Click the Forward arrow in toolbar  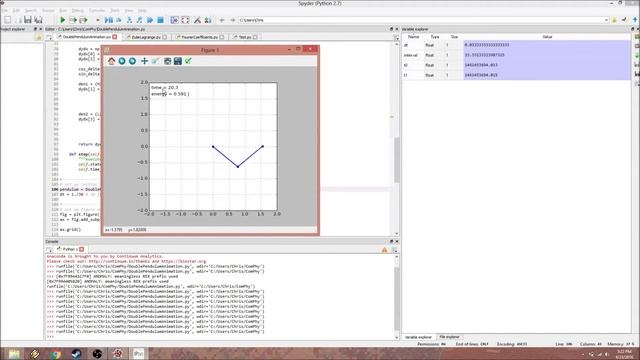pyautogui.click(x=233, y=20)
